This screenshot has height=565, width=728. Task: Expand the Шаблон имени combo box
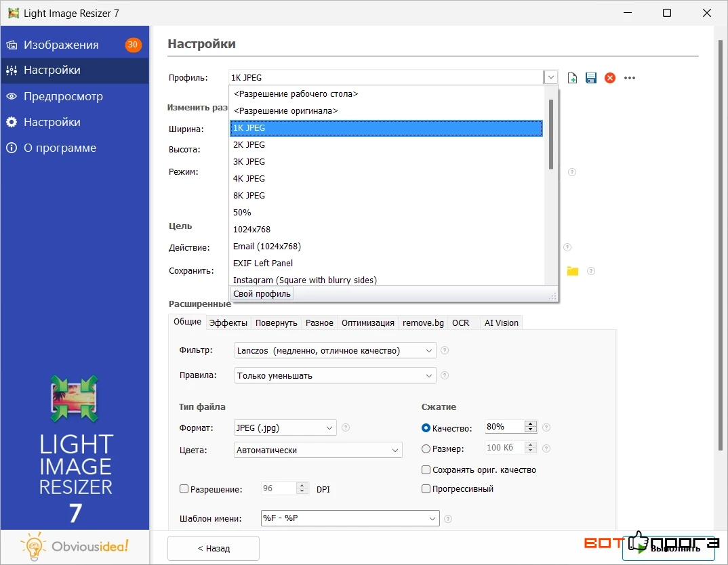click(350, 518)
